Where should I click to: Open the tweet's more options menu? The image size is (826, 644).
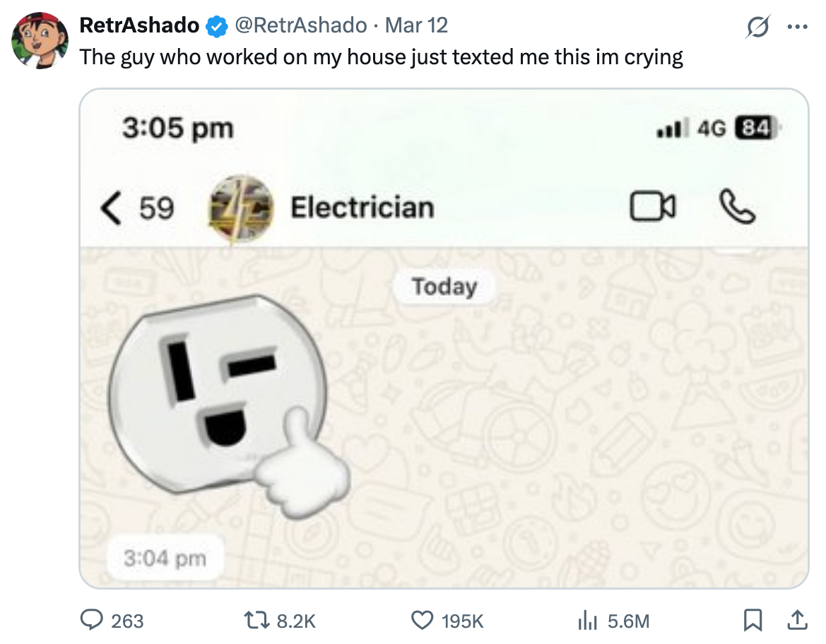pos(797,27)
